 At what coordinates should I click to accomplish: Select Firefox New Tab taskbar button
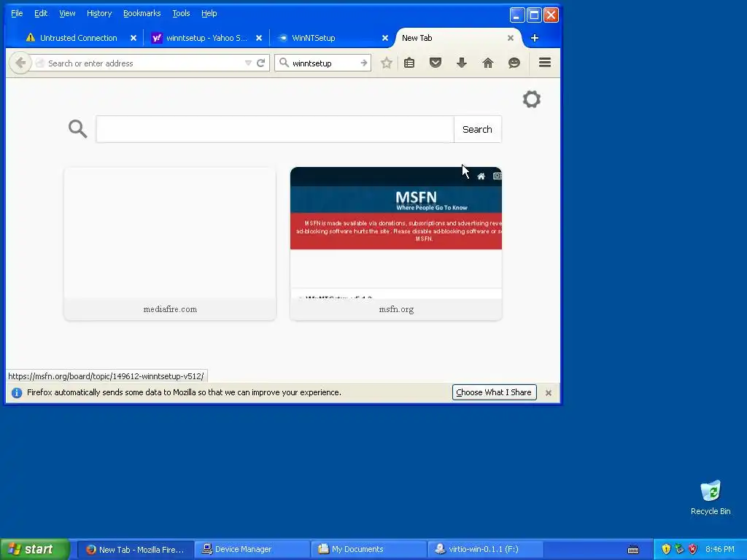pyautogui.click(x=136, y=550)
